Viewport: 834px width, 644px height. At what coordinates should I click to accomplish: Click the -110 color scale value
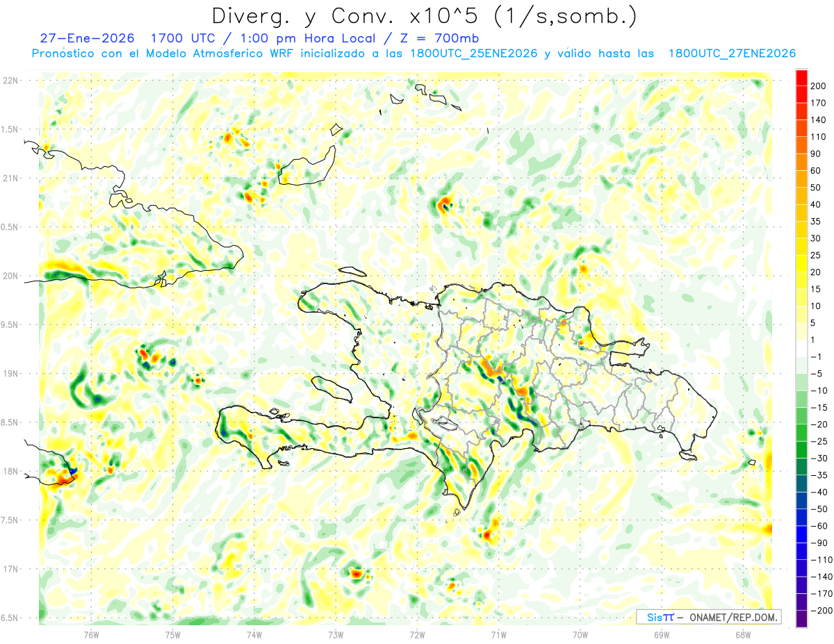(x=821, y=560)
